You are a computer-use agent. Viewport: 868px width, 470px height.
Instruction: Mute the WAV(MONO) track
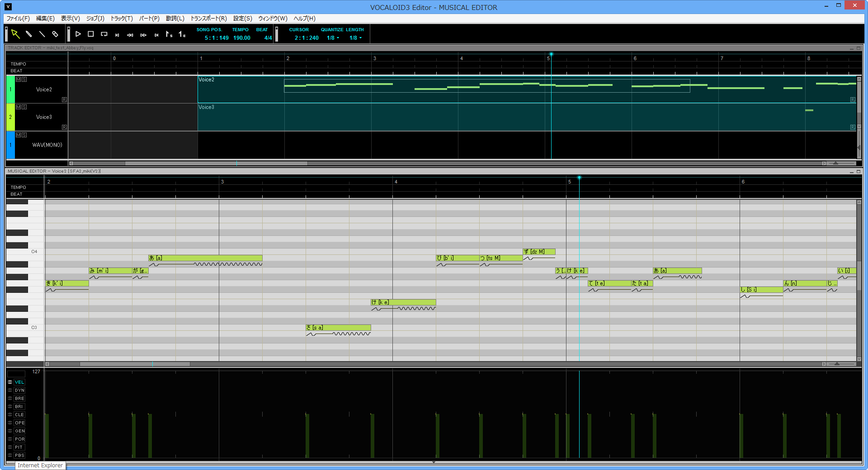click(x=19, y=135)
